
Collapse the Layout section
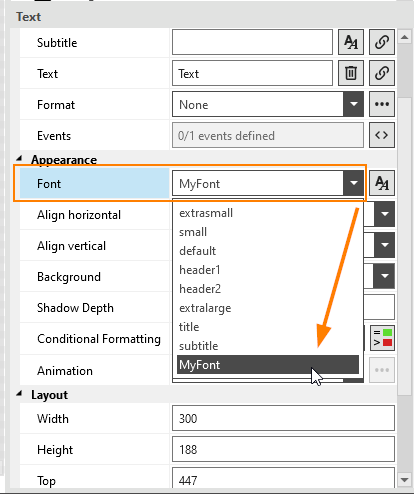(19, 394)
